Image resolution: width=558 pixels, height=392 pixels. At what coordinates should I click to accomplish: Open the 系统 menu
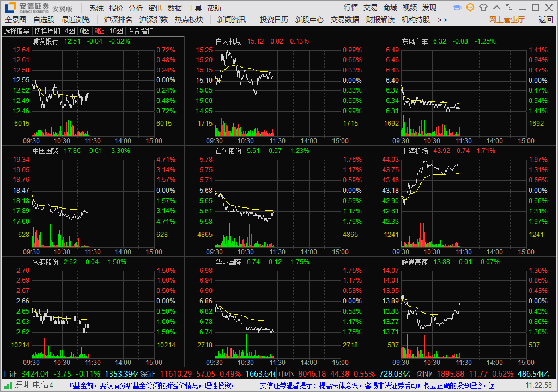[x=96, y=8]
